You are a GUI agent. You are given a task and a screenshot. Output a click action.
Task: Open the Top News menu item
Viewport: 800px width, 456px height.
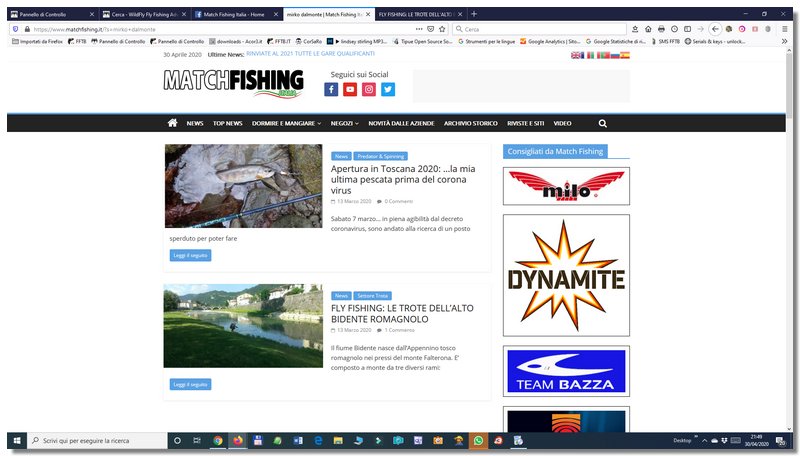pyautogui.click(x=228, y=123)
